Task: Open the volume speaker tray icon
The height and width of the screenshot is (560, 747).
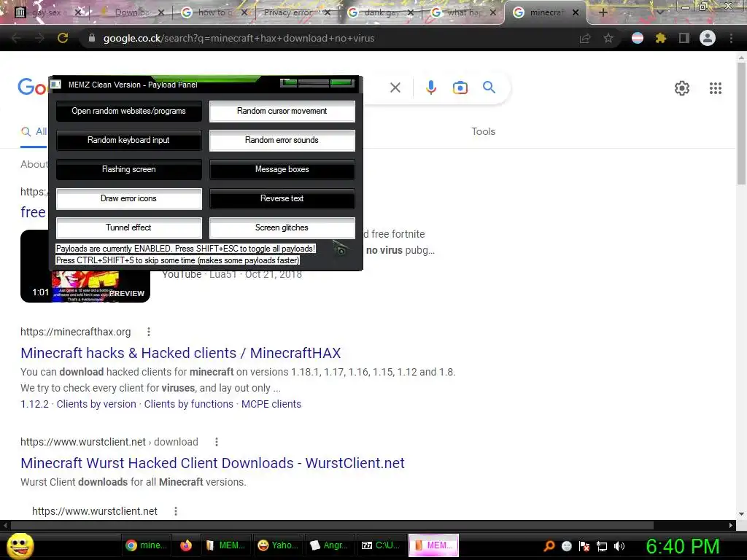Action: click(619, 546)
